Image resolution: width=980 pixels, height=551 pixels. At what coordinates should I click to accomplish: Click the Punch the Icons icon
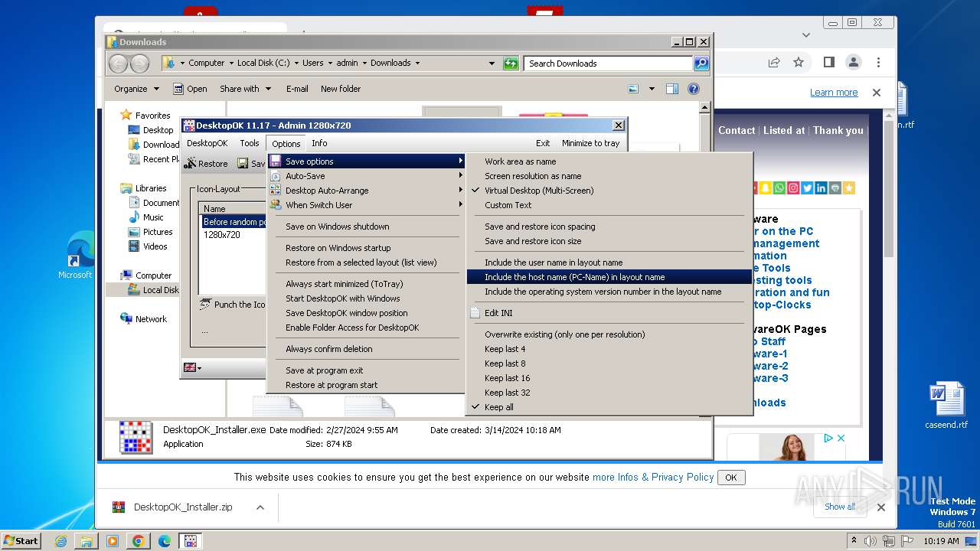pos(205,305)
